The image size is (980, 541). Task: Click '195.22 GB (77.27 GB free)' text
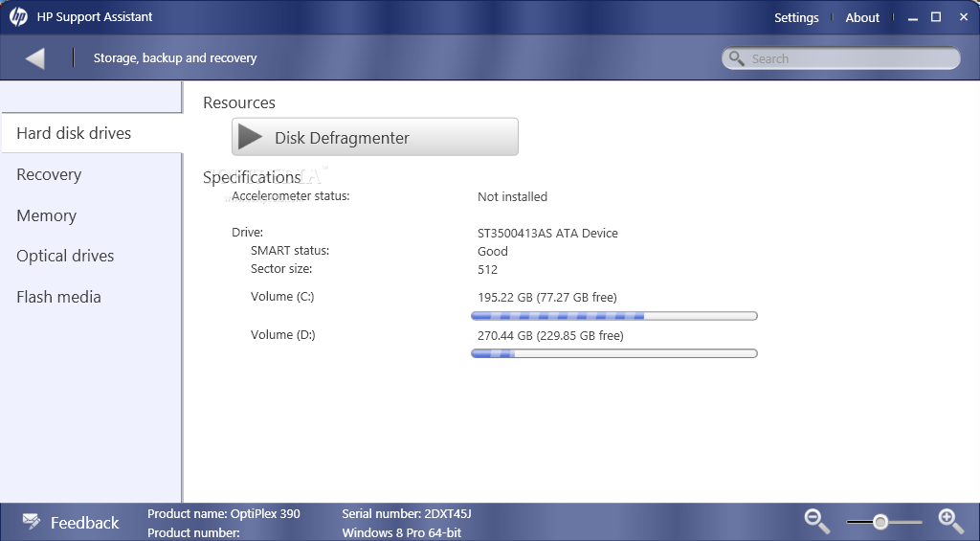click(546, 298)
